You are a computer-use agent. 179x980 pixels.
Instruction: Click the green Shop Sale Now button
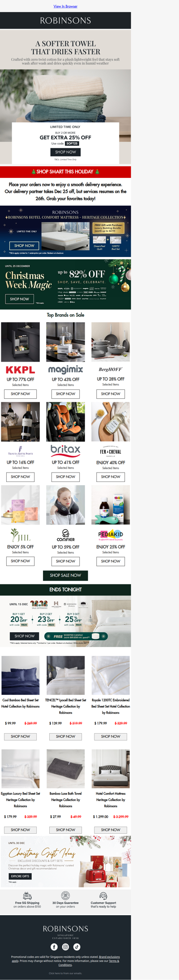(x=65, y=575)
